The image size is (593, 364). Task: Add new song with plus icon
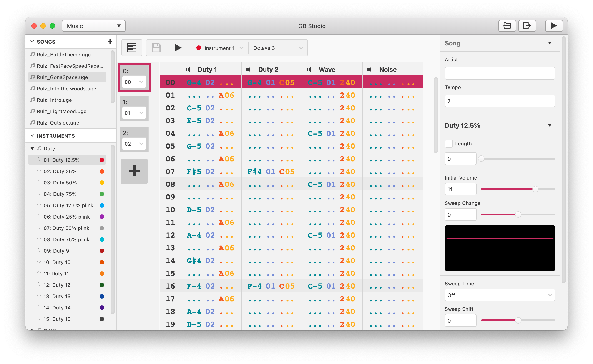[x=110, y=41]
